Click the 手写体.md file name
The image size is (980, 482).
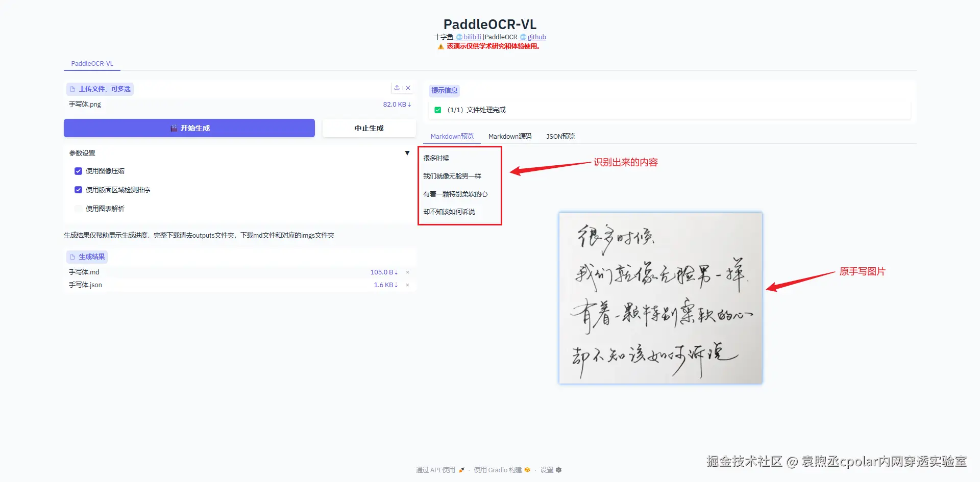tap(84, 272)
